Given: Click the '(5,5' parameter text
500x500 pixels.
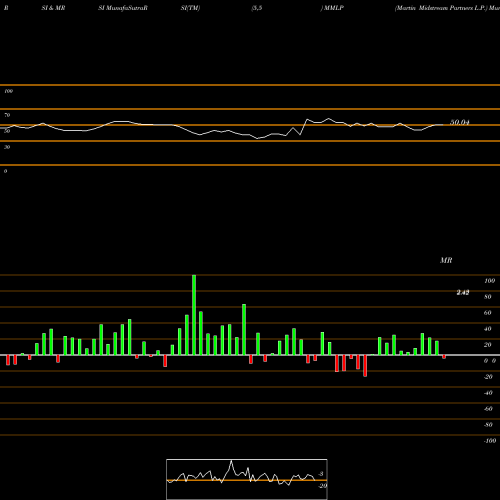Looking at the screenshot, I should [x=257, y=8].
